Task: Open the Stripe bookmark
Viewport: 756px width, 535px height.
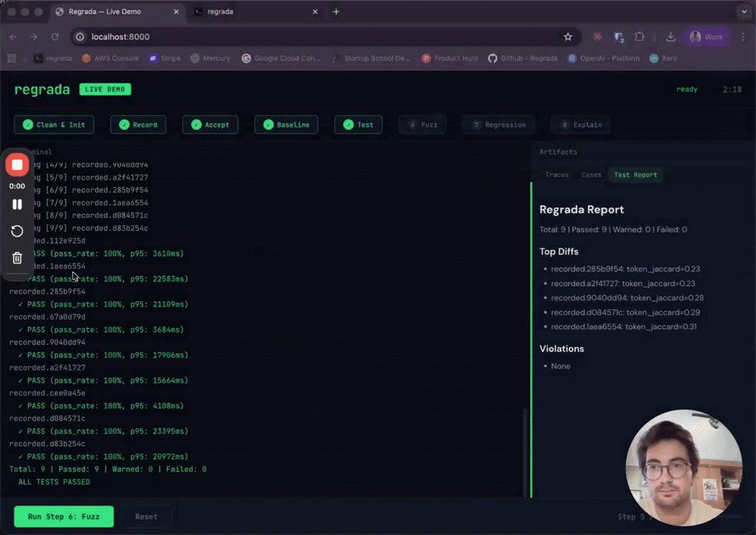Action: 165,58
